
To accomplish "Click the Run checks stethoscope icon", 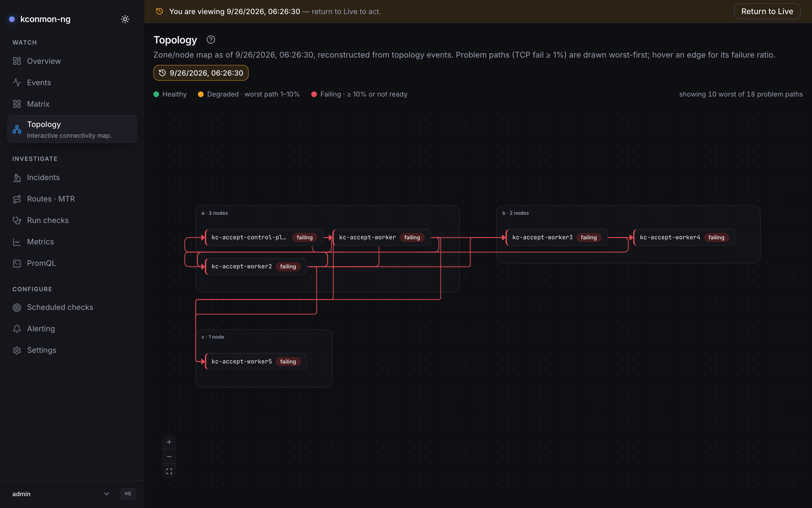I will pos(17,220).
